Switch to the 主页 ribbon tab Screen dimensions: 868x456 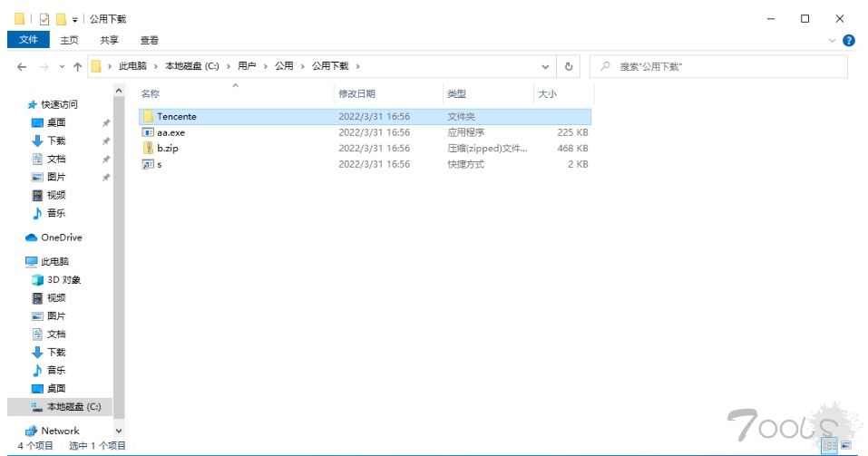coord(69,40)
